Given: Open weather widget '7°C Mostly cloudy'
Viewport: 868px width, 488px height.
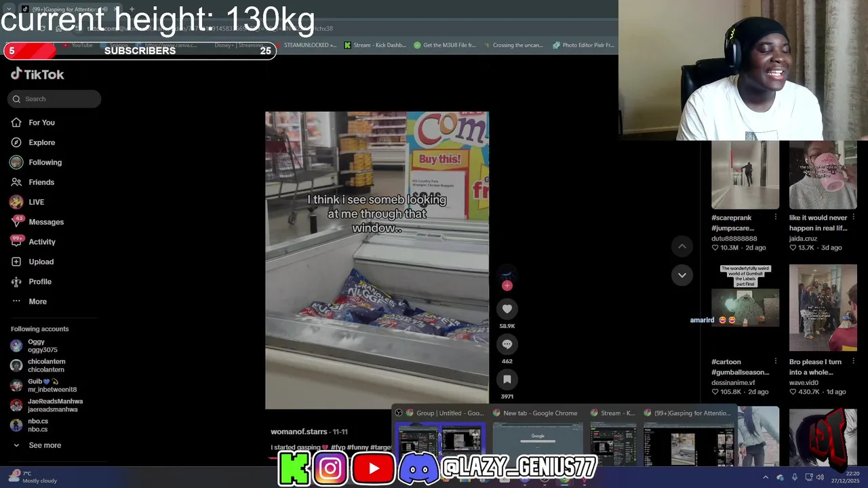Looking at the screenshot, I should (33, 477).
